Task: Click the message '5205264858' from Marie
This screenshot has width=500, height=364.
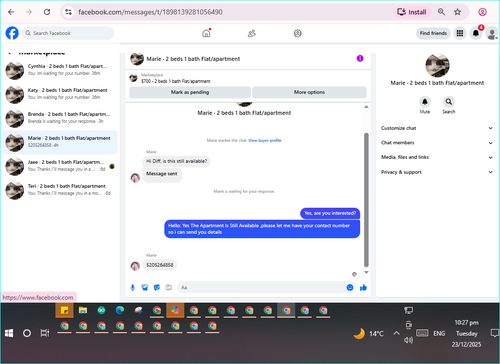Action: [x=160, y=265]
